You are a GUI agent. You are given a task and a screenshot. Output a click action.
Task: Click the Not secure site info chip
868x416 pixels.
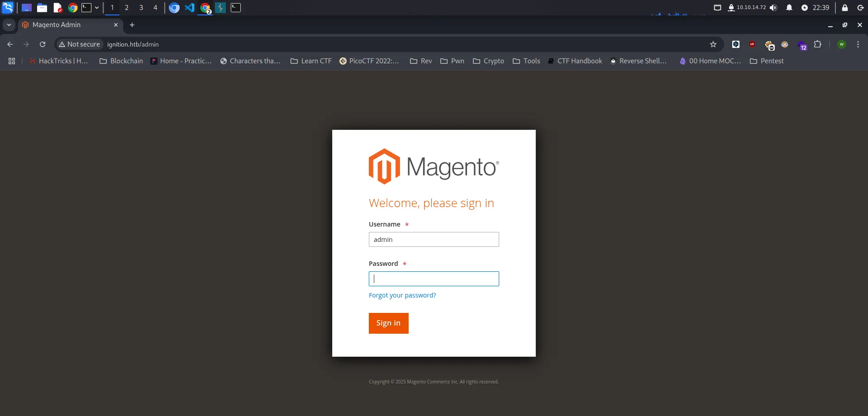80,44
